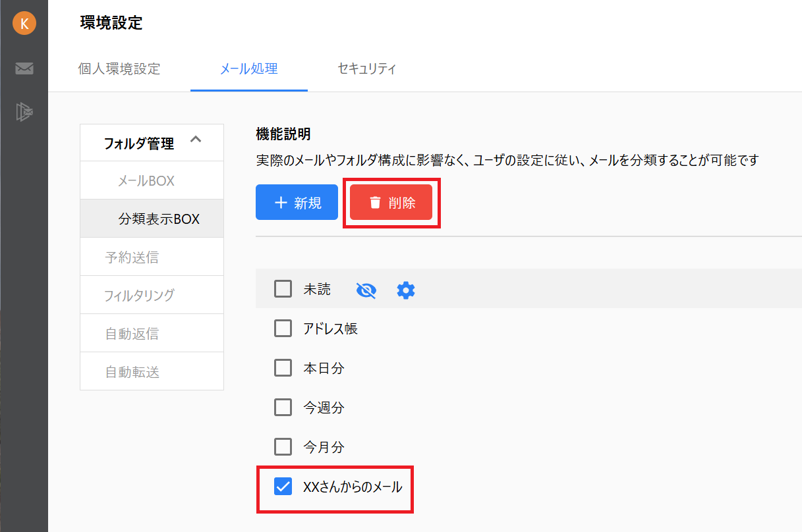Click the 今月分 label
This screenshot has height=532, width=802.
[324, 447]
